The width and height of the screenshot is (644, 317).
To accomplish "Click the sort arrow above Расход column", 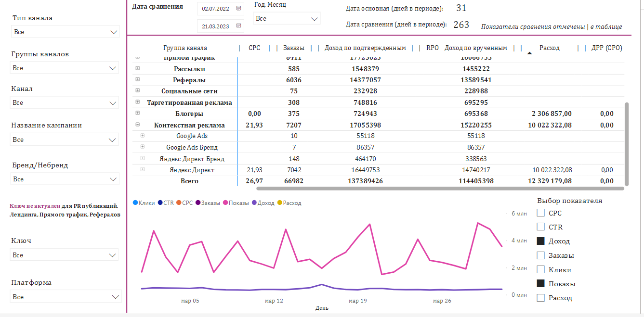I will (530, 53).
